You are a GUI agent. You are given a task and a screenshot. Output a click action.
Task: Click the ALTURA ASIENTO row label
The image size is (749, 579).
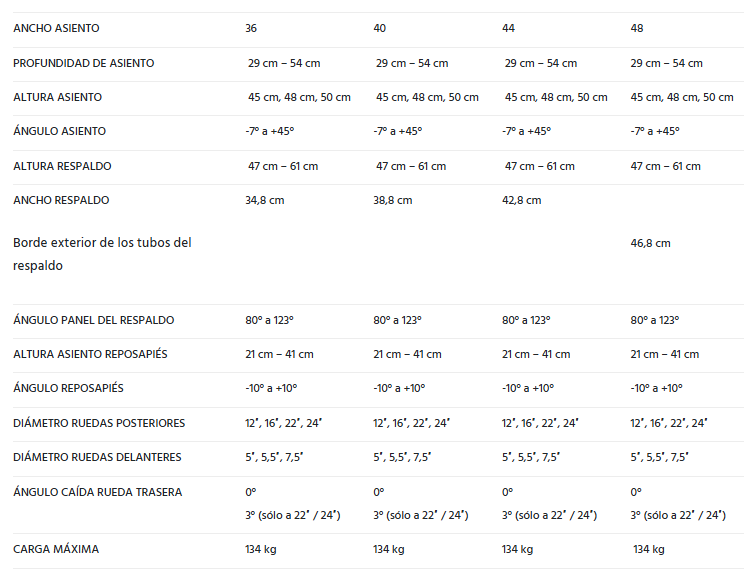(x=57, y=97)
